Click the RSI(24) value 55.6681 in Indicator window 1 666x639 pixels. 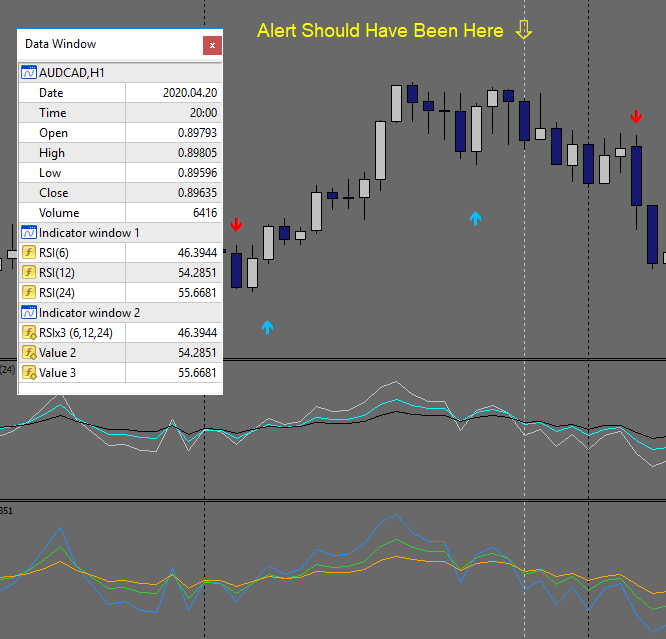click(197, 292)
